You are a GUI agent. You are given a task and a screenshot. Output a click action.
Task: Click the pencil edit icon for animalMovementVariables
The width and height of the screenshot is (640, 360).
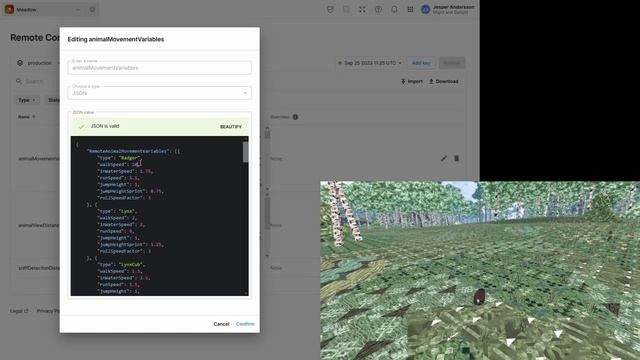(x=444, y=158)
